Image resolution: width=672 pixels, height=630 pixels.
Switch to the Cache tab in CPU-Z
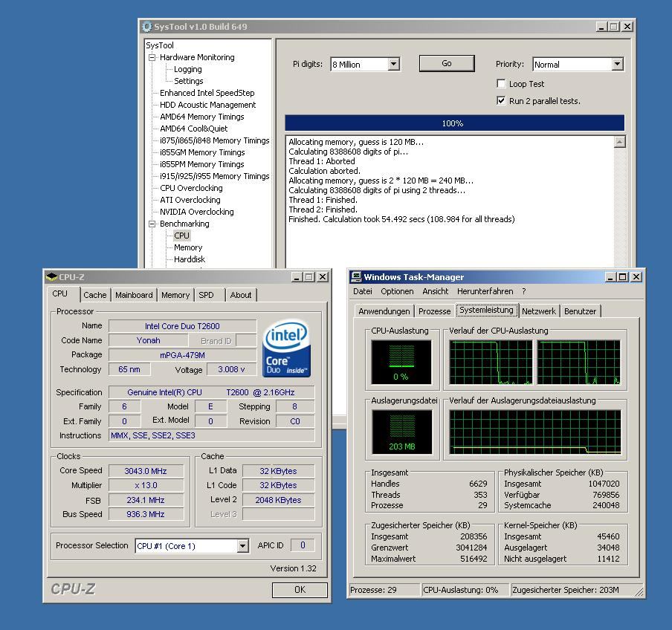94,295
